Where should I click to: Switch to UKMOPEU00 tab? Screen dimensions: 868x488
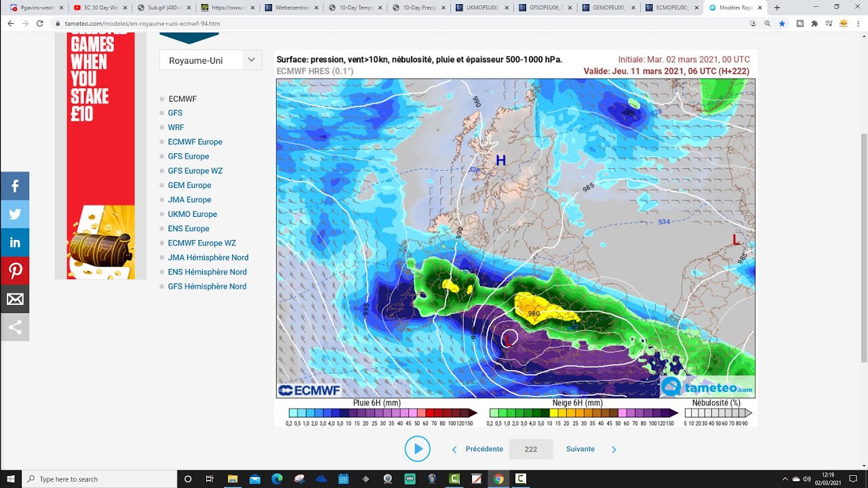click(x=481, y=7)
